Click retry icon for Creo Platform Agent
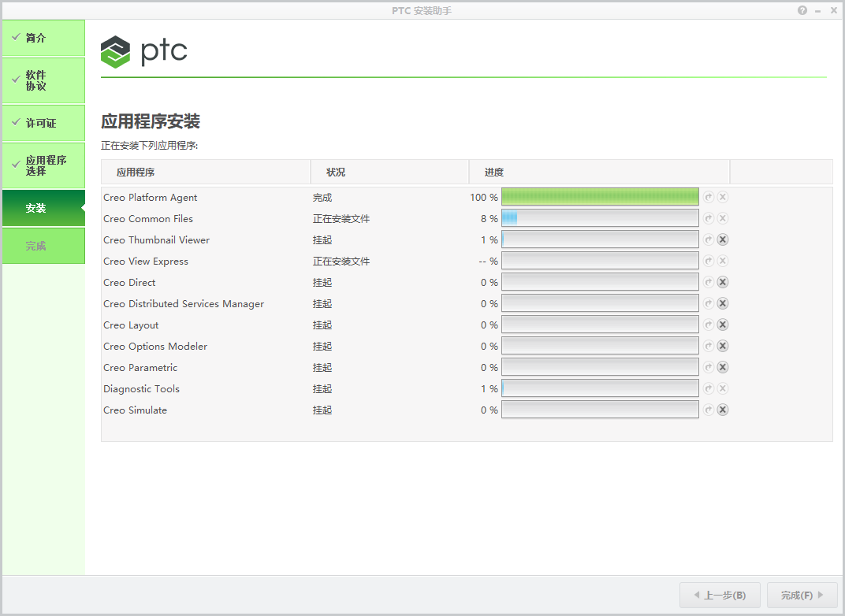This screenshot has height=616, width=845. coord(709,197)
